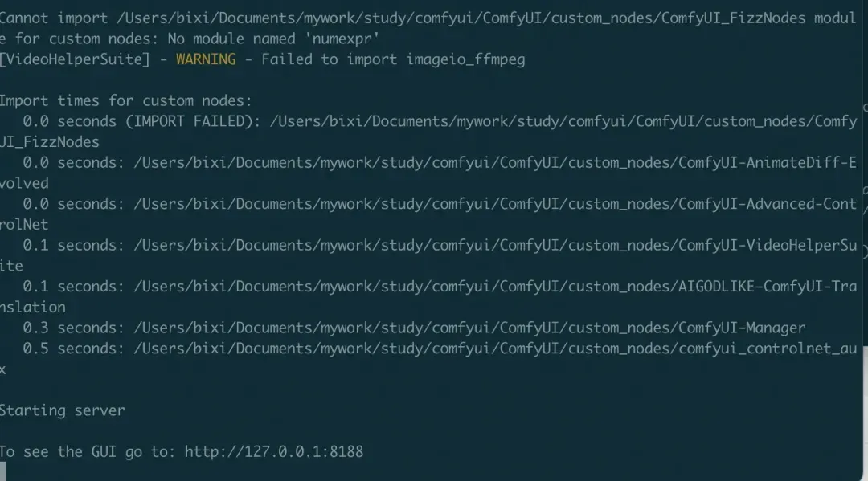Click the [VideoHelperSuite] tag
868x481 pixels.
[75, 59]
